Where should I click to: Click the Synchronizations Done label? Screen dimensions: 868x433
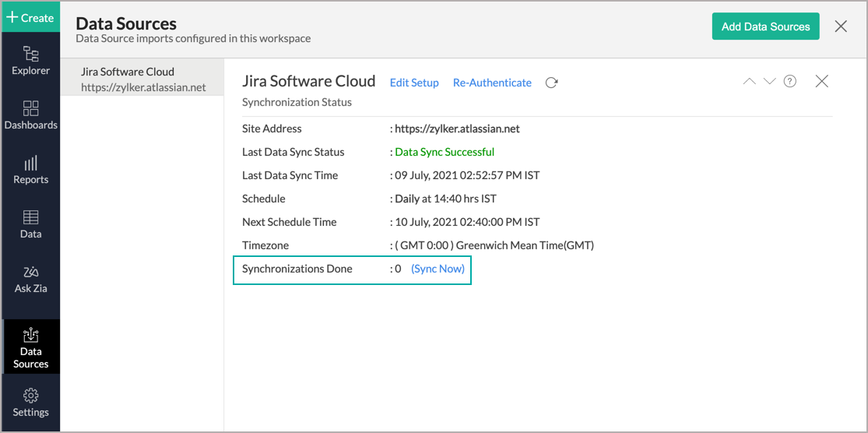[x=297, y=269]
